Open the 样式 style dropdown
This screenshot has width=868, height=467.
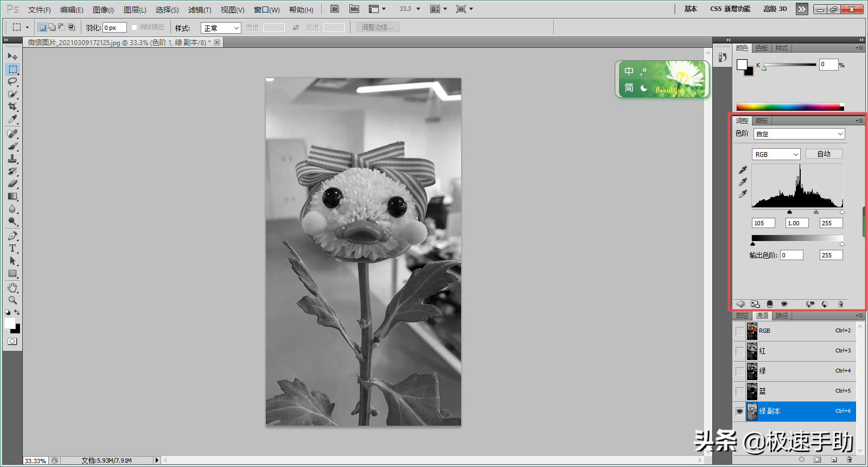point(221,28)
